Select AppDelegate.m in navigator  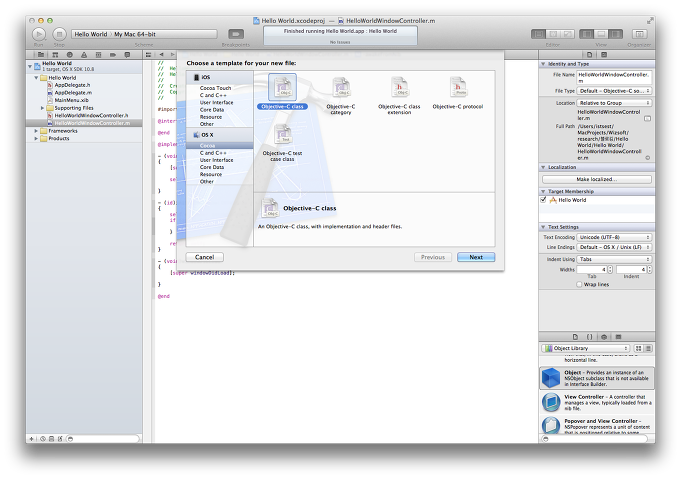coord(73,92)
